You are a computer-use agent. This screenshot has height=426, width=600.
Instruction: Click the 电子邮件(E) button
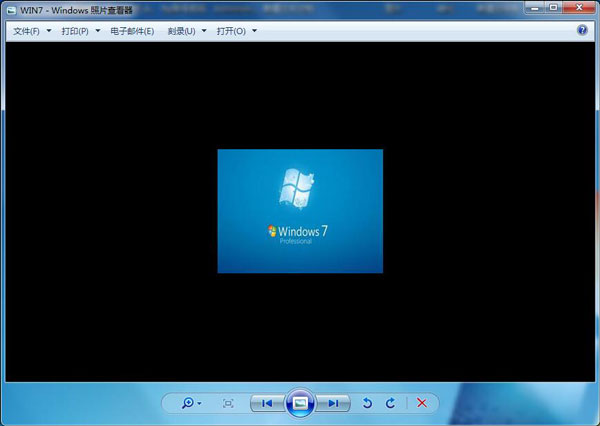(x=132, y=31)
